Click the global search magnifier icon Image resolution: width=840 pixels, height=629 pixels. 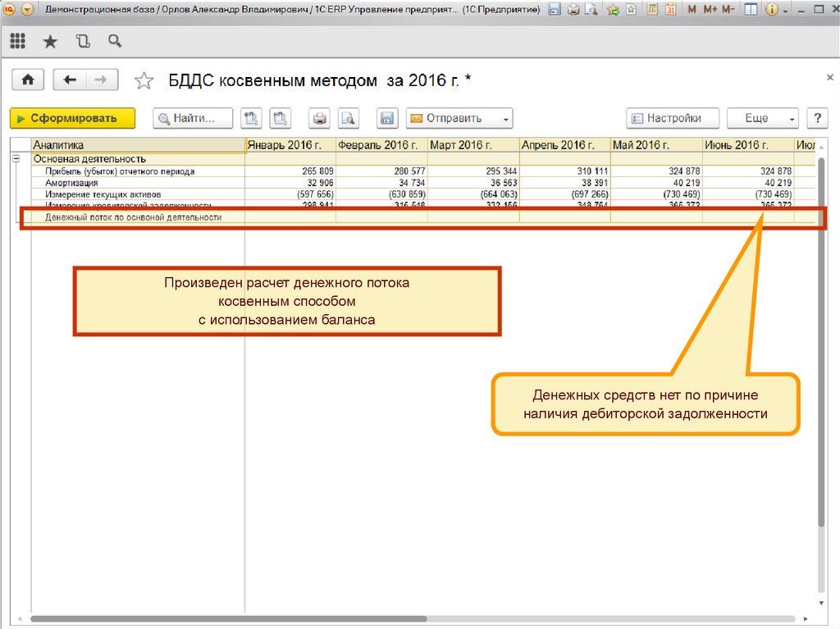[115, 41]
